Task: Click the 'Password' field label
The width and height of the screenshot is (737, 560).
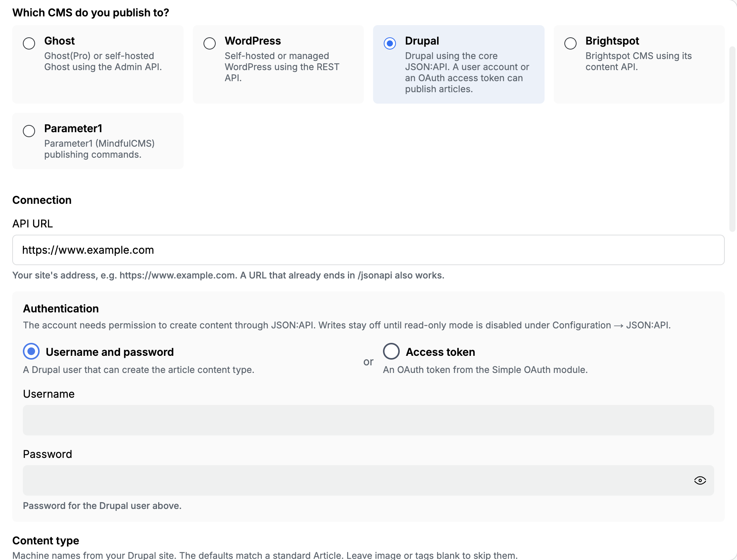Action: [48, 454]
